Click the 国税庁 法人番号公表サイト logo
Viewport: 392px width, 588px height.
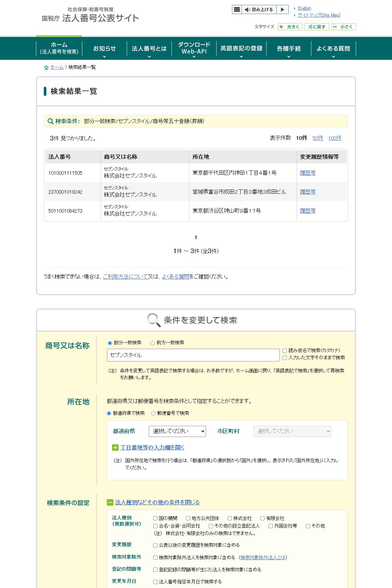(90, 15)
